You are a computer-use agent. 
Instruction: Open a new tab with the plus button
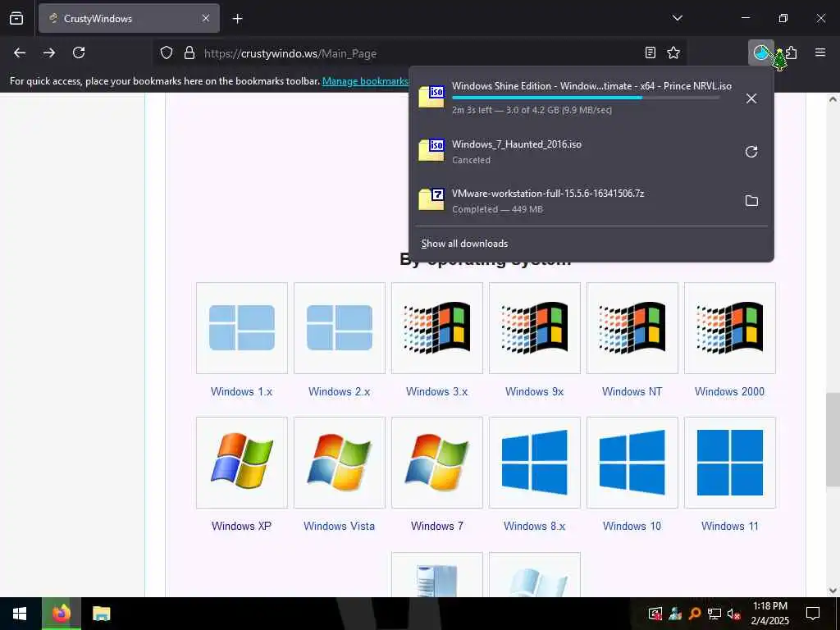(237, 19)
